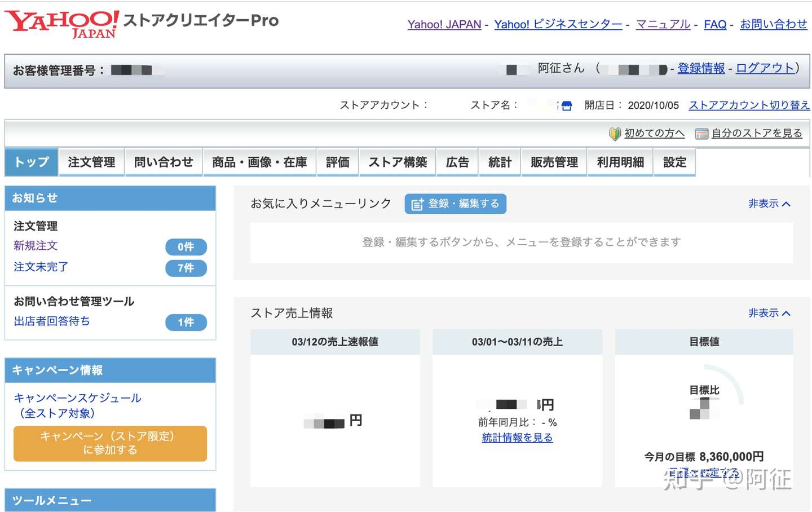Open the Yahoo! JAPAN header link
The image size is (812, 512).
pos(444,24)
